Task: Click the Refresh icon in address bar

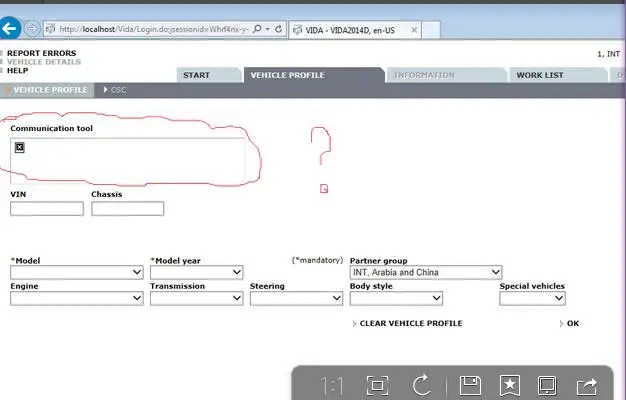Action: [279, 29]
